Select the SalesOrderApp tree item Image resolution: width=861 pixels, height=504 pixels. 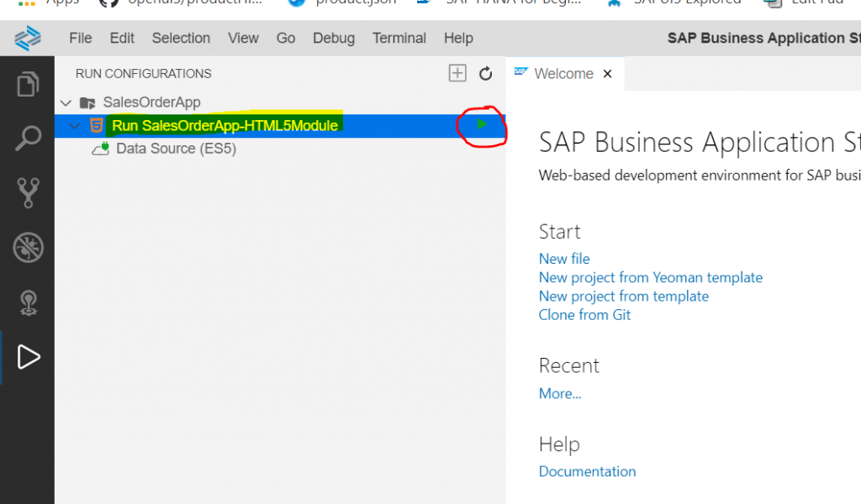tap(280, 102)
